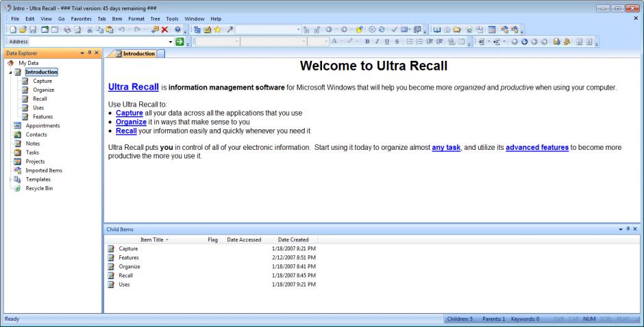Image resolution: width=644 pixels, height=327 pixels.
Task: Open the File menu
Action: 15,19
